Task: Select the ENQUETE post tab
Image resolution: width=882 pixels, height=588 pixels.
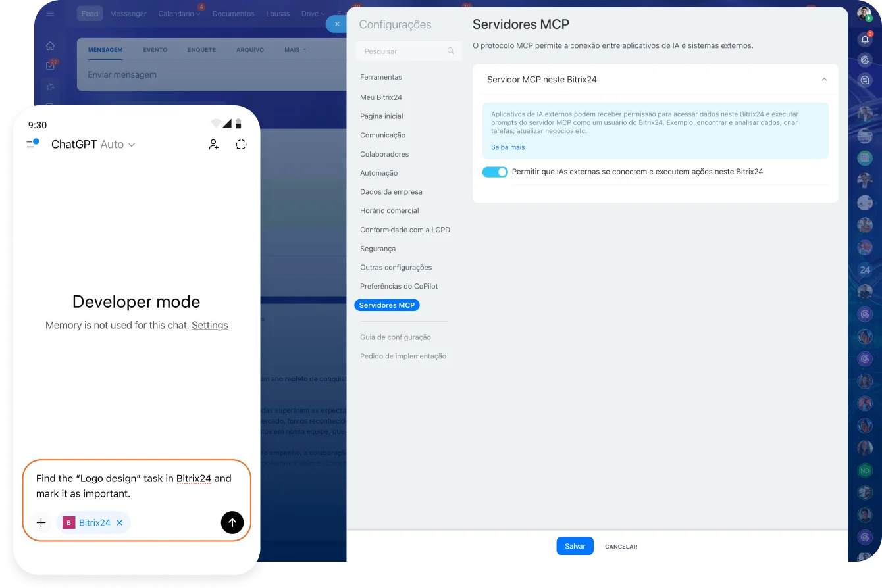Action: (x=201, y=50)
